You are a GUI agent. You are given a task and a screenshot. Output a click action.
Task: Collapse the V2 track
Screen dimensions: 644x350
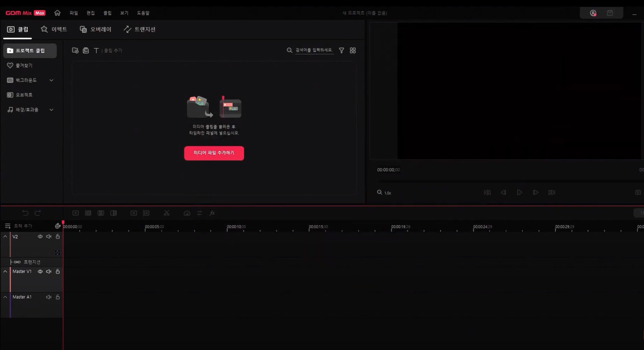(x=5, y=237)
